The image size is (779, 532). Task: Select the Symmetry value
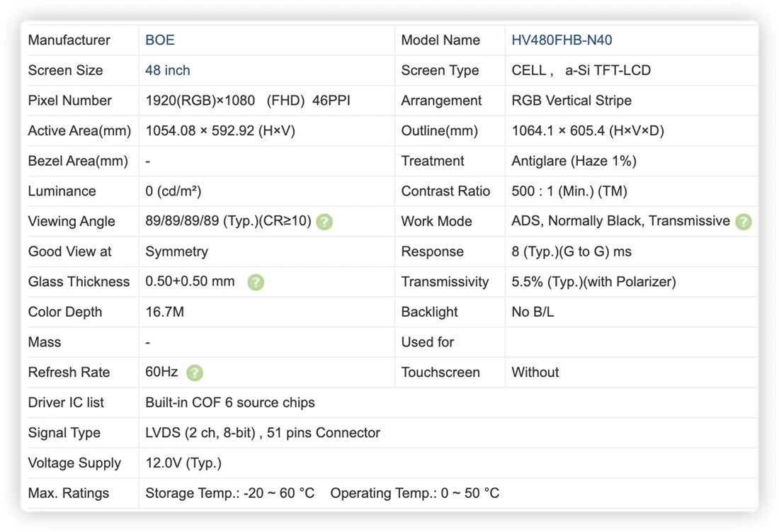(177, 252)
